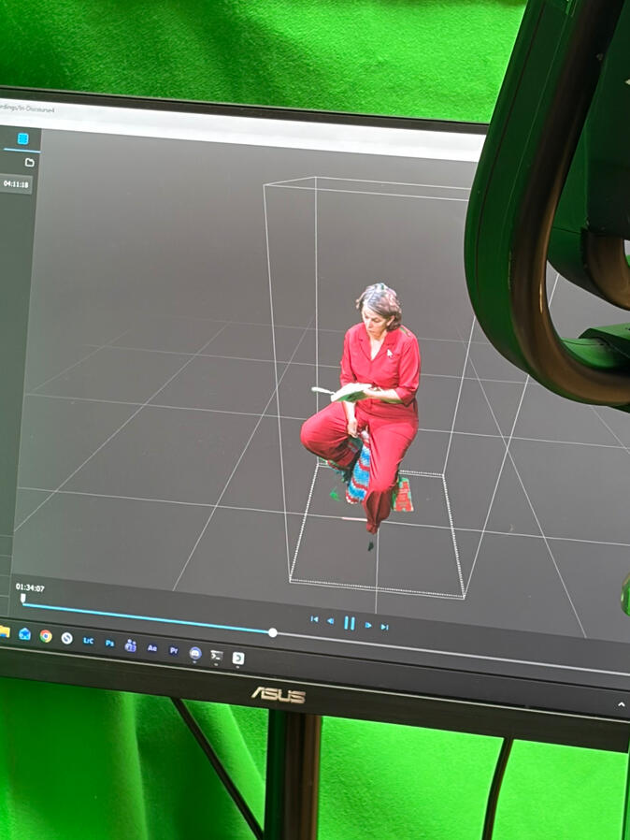Viewport: 630px width, 840px height.
Task: Open File Explorer from the taskbar
Action: tap(5, 631)
